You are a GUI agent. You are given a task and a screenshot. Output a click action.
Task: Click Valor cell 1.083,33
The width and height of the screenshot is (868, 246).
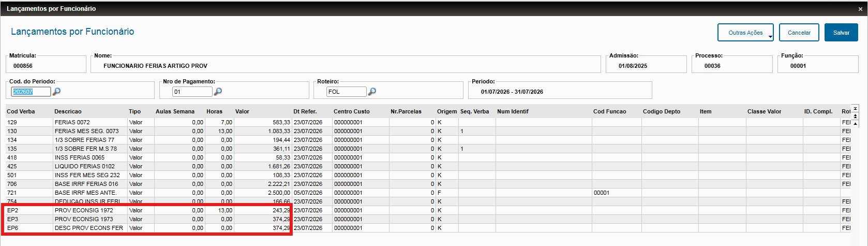pos(263,131)
